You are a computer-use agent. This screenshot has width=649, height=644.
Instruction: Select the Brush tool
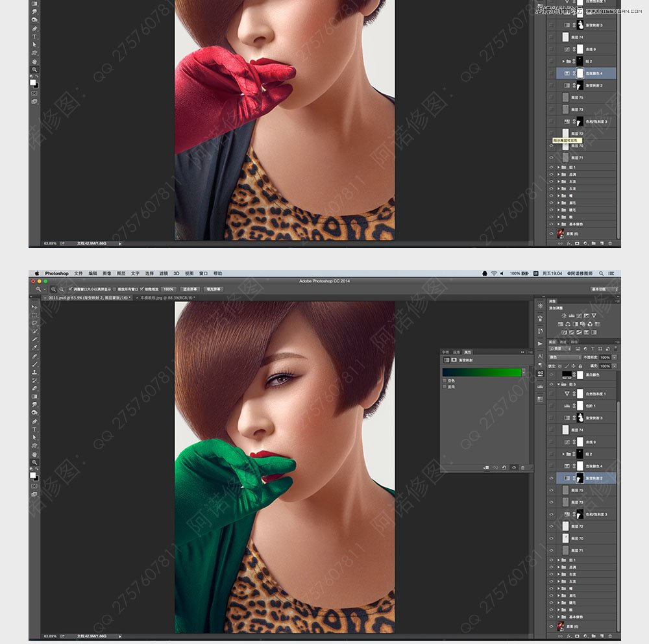tap(34, 364)
